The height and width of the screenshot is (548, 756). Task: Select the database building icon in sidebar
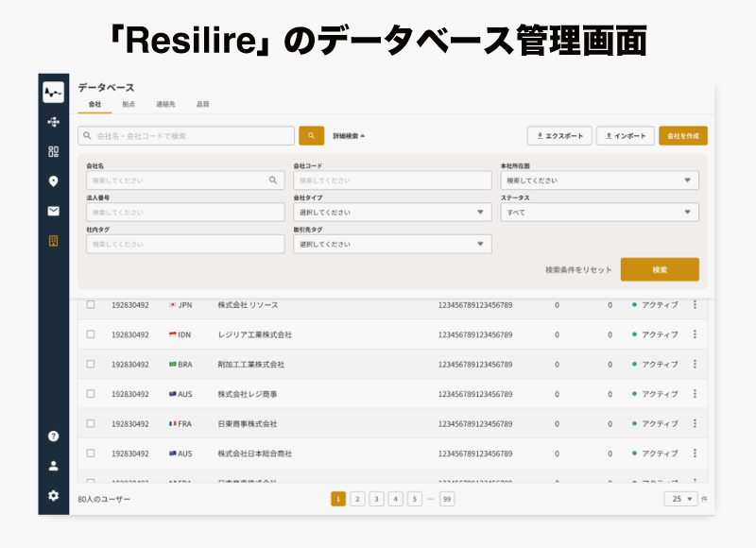pos(54,241)
